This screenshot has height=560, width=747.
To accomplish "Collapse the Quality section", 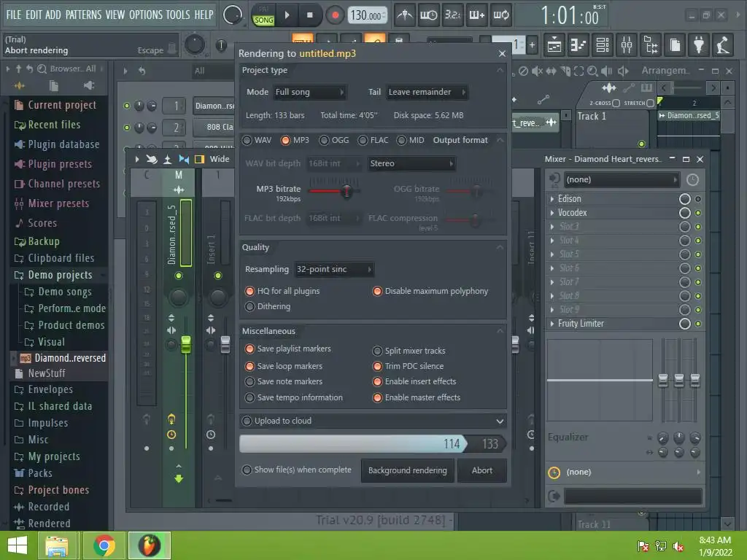I will pos(500,247).
